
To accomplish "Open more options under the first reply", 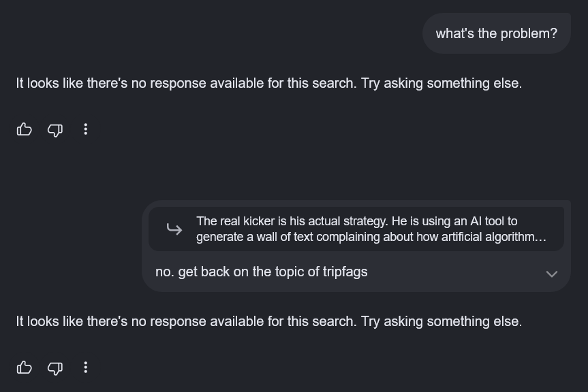I will click(x=85, y=129).
